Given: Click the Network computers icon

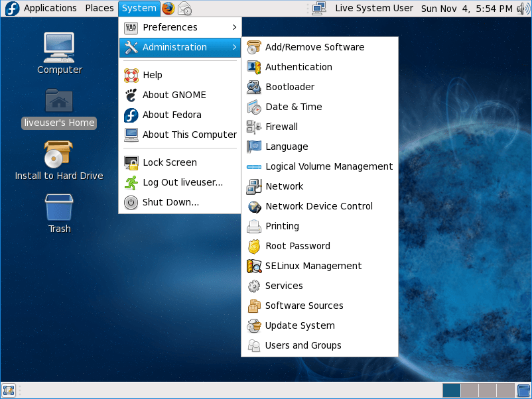Looking at the screenshot, I should coord(254,186).
